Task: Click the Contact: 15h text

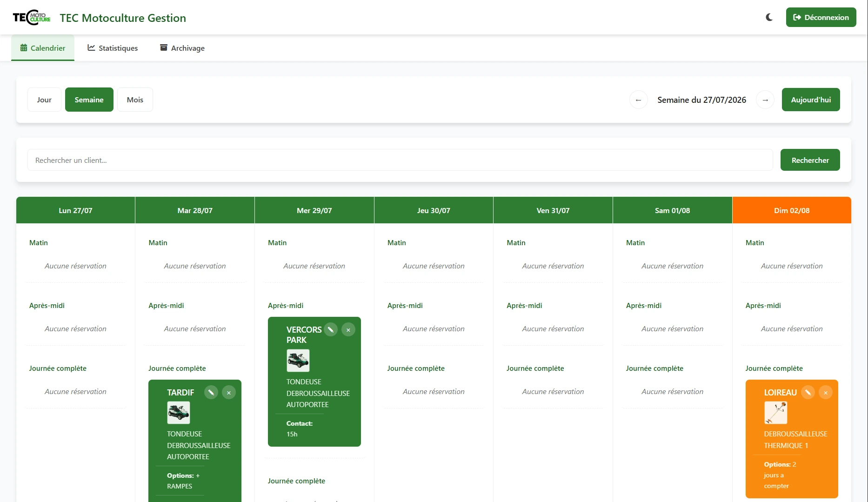Action: tap(300, 429)
